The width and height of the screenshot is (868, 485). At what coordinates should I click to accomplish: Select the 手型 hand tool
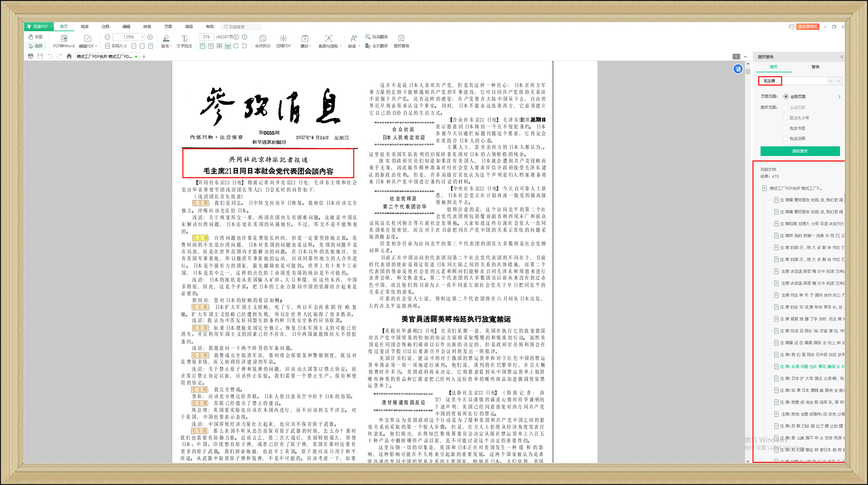(x=35, y=37)
